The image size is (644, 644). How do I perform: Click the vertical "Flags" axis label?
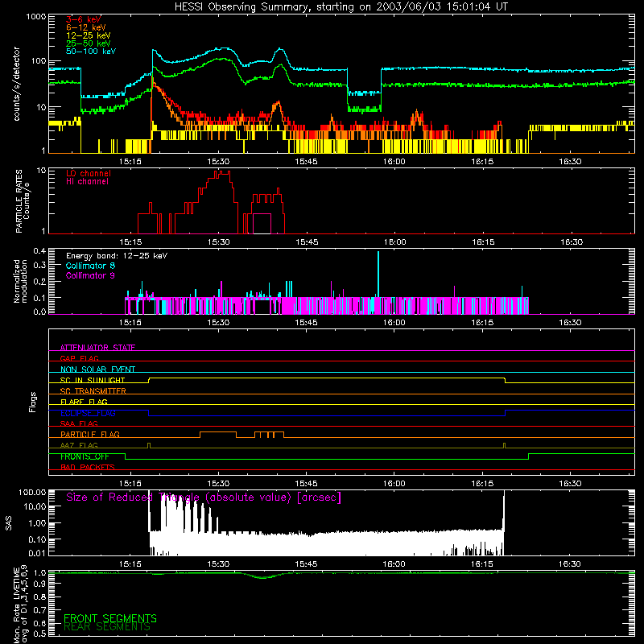tap(33, 402)
